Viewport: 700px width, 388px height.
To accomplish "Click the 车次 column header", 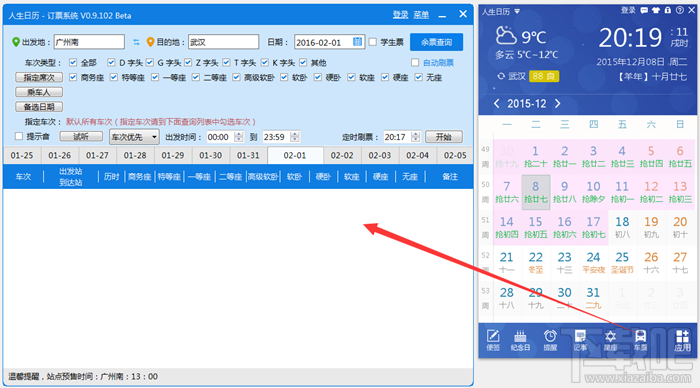I will pyautogui.click(x=23, y=177).
